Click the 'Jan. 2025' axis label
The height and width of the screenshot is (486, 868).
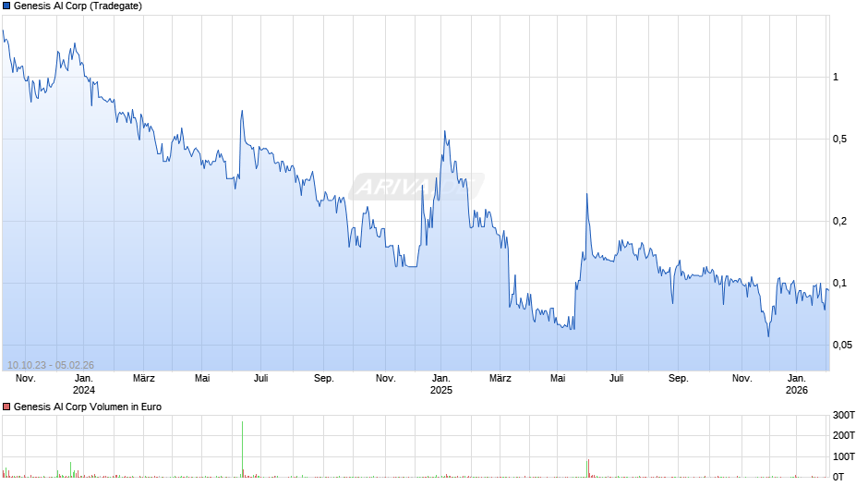coord(441,384)
